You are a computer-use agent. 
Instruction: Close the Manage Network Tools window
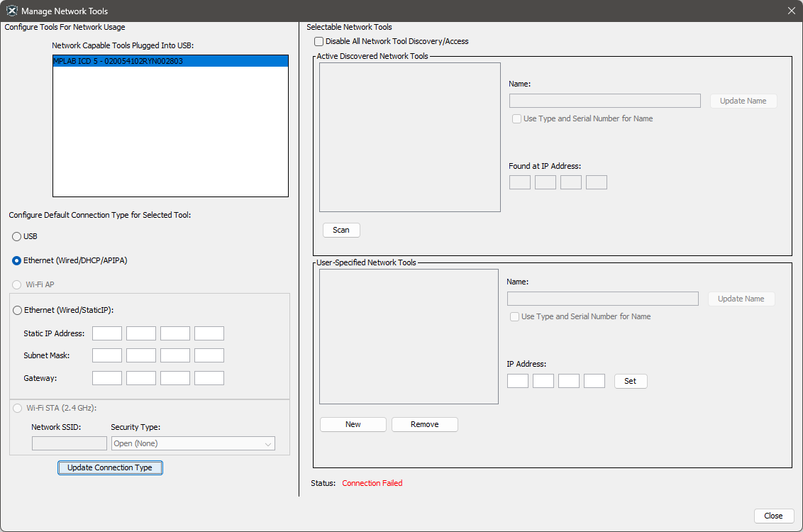point(791,11)
